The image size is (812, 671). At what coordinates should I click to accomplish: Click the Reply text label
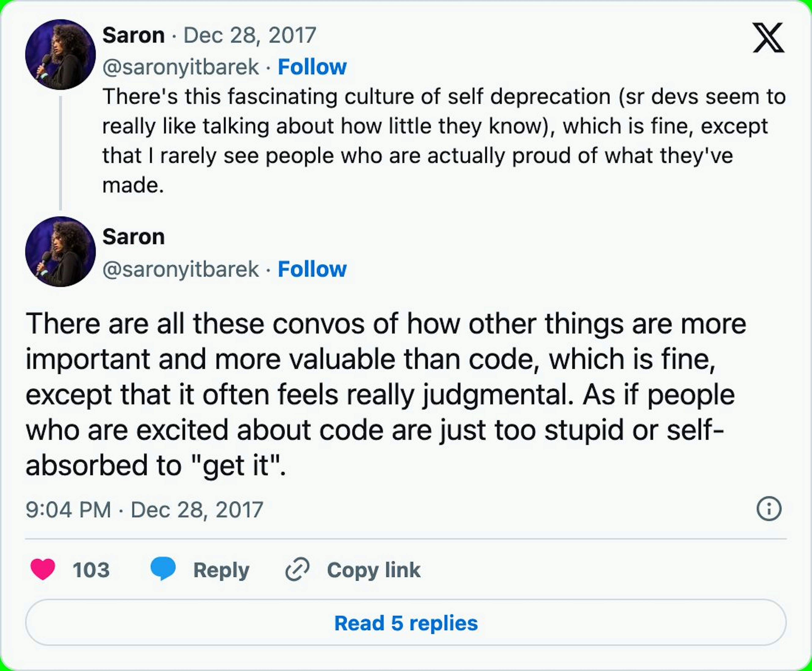tap(221, 570)
